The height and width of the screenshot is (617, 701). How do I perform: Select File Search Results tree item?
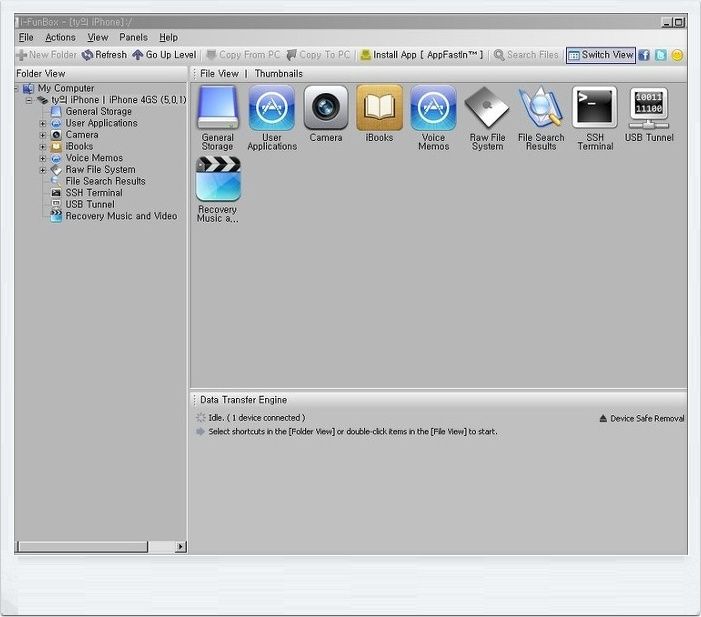105,181
